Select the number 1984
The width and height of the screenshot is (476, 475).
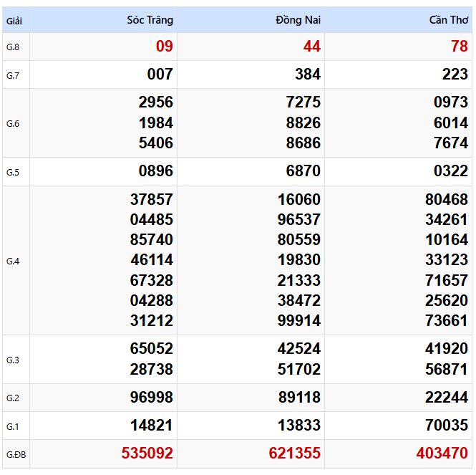click(x=156, y=123)
